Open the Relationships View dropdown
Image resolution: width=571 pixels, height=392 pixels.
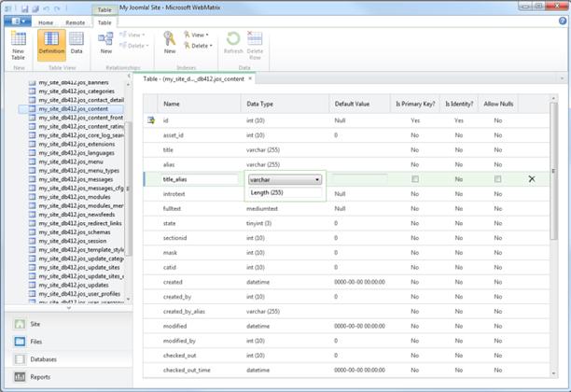point(132,35)
